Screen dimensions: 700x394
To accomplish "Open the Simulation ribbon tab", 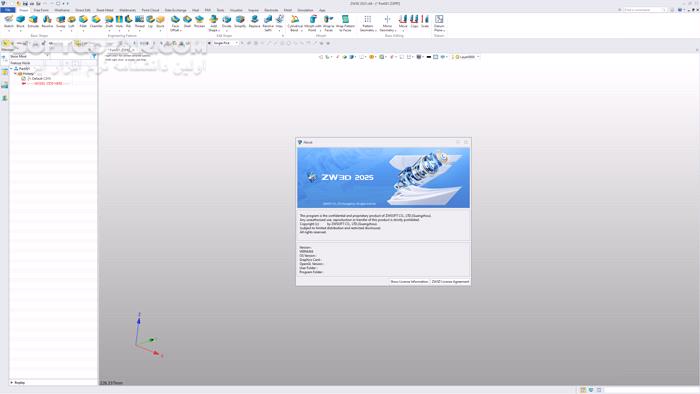I will coord(305,10).
